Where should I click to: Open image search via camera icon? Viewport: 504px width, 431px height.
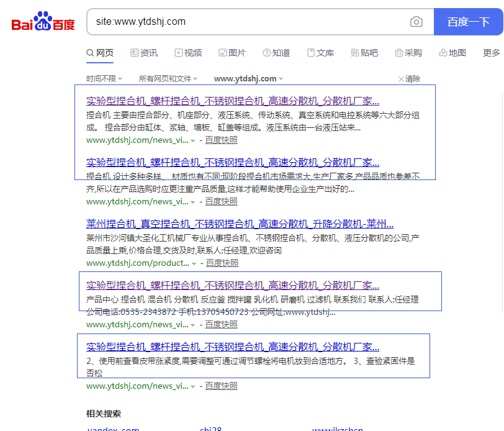416,22
